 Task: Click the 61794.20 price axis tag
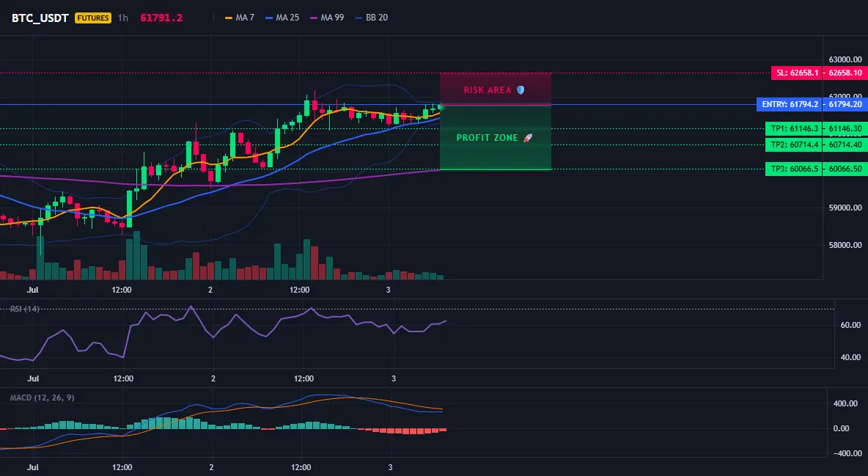tap(845, 104)
